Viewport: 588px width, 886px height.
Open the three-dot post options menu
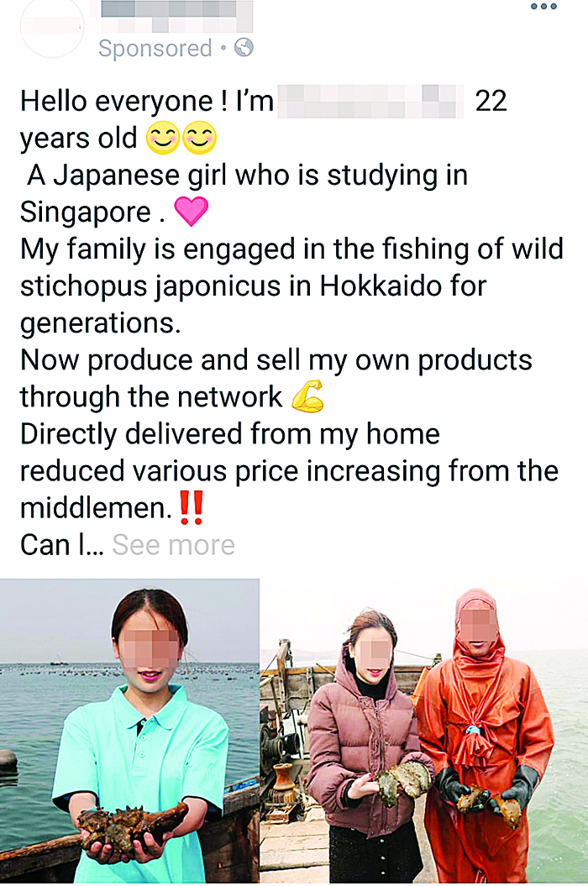[543, 7]
